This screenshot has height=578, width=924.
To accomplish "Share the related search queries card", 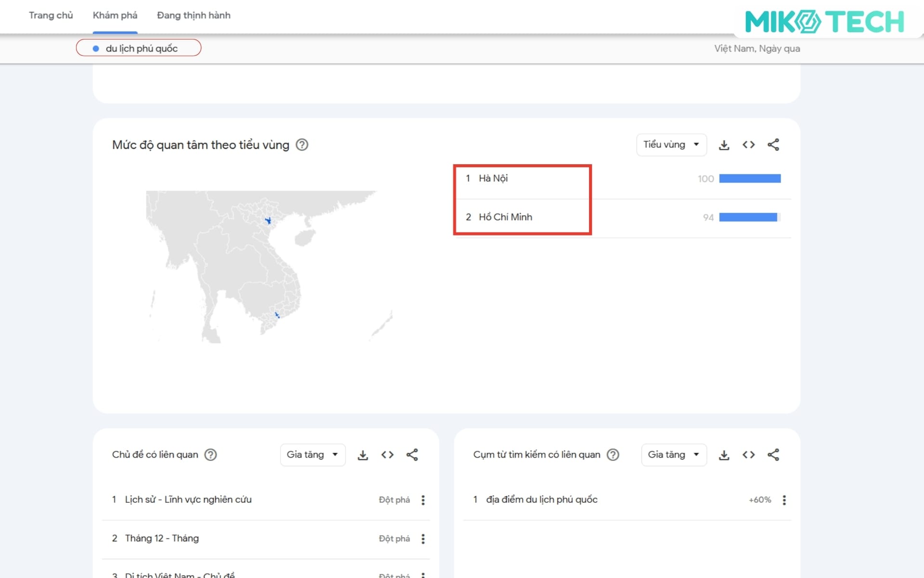I will [x=773, y=455].
